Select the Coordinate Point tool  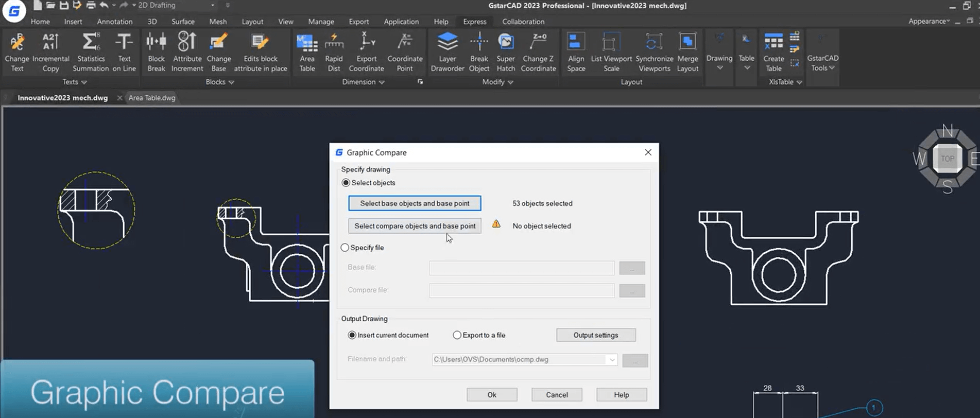[405, 52]
